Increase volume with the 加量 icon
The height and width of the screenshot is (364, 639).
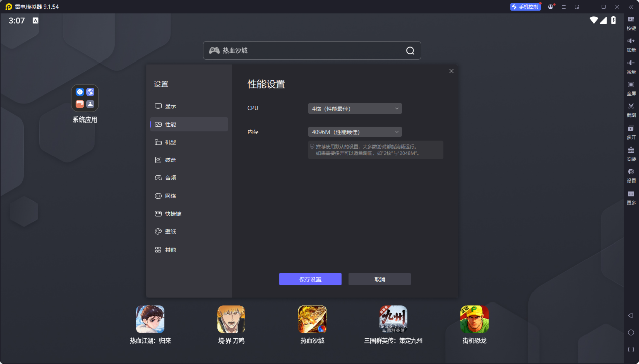(x=630, y=45)
